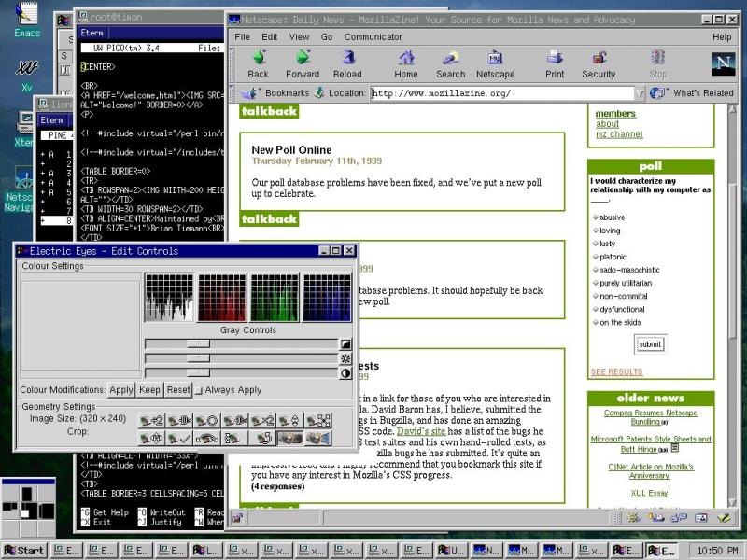Enable the Always Apply checkbox

click(199, 390)
